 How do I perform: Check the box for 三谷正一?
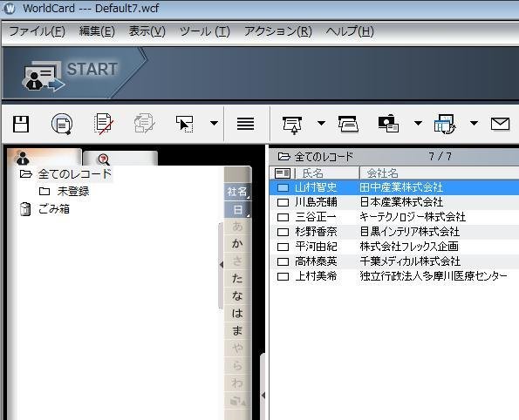pos(283,217)
